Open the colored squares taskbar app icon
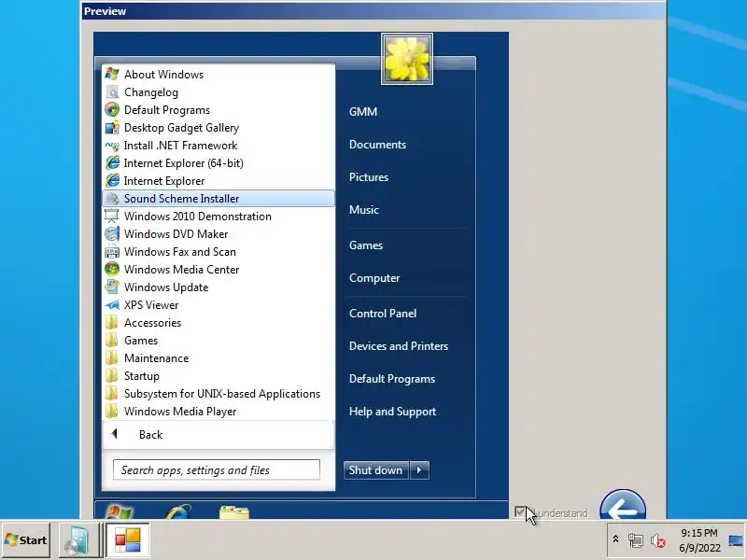Screen dimensions: 747x560 [128, 540]
